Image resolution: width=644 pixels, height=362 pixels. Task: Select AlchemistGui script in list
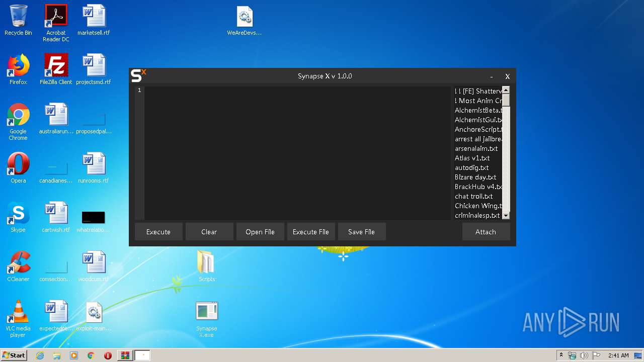point(478,120)
